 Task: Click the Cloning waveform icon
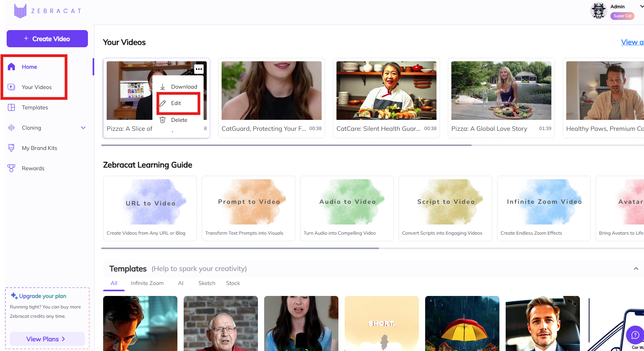tap(11, 128)
